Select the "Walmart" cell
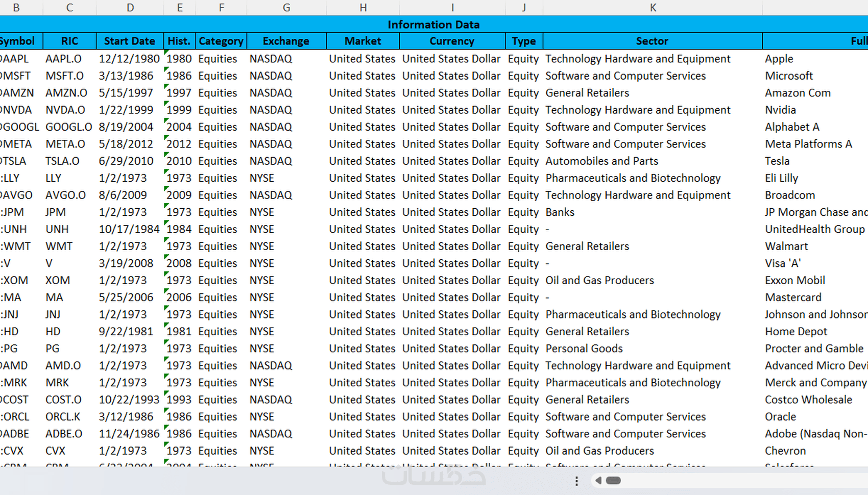Viewport: 868px width, 495px height. click(x=815, y=246)
